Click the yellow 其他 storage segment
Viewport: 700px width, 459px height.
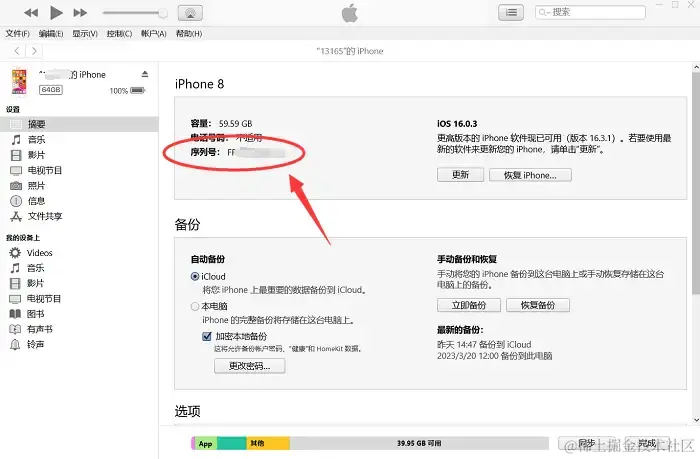(268, 443)
